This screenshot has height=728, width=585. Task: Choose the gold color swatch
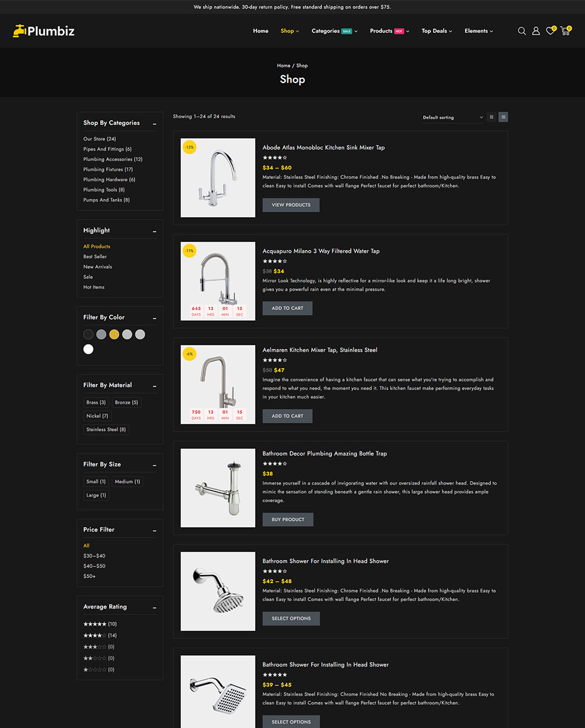[114, 334]
